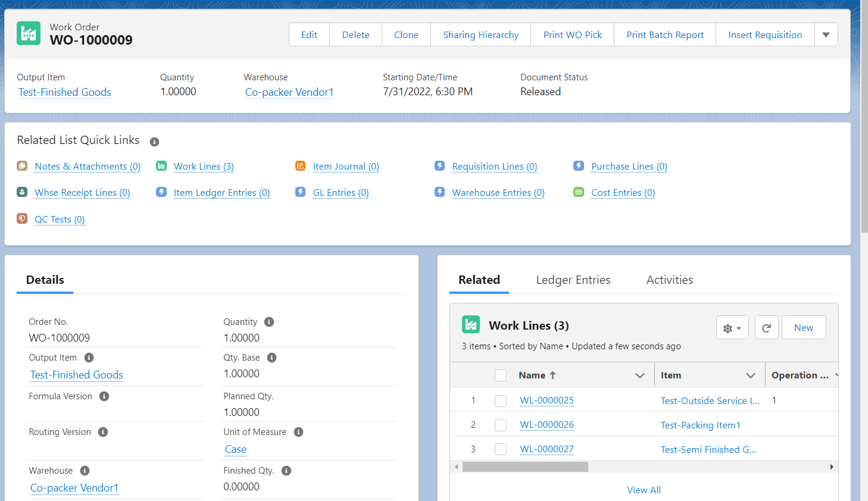
Task: Switch to the Ledger Entries tab
Action: point(573,280)
